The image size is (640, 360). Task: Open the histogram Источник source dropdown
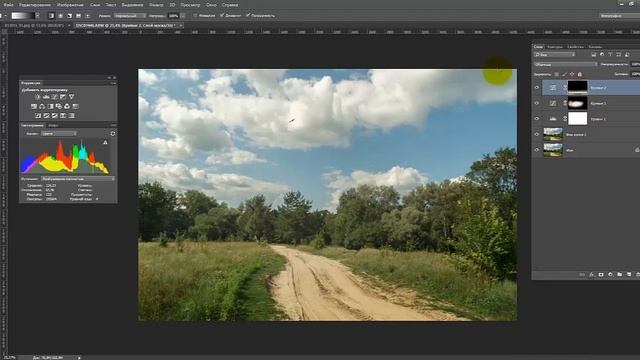coord(78,179)
